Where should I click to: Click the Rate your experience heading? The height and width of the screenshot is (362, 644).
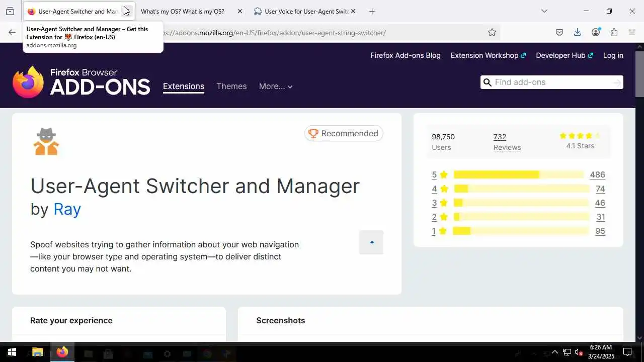(x=71, y=320)
